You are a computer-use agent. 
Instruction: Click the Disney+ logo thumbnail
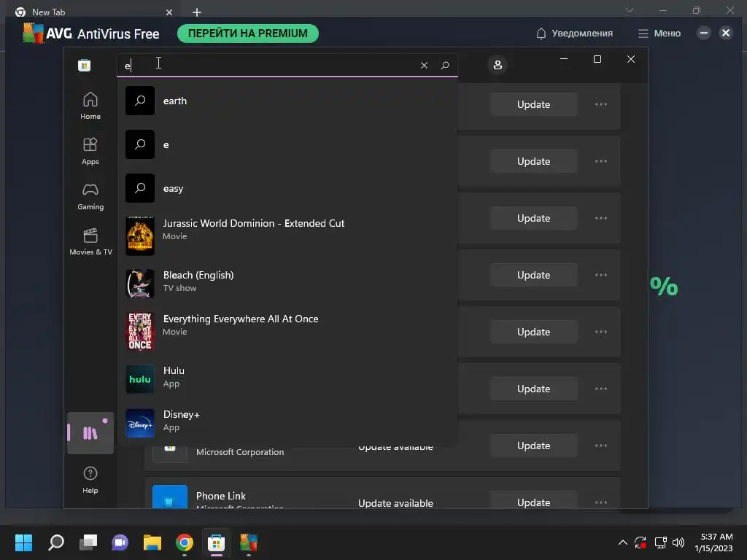(x=139, y=423)
